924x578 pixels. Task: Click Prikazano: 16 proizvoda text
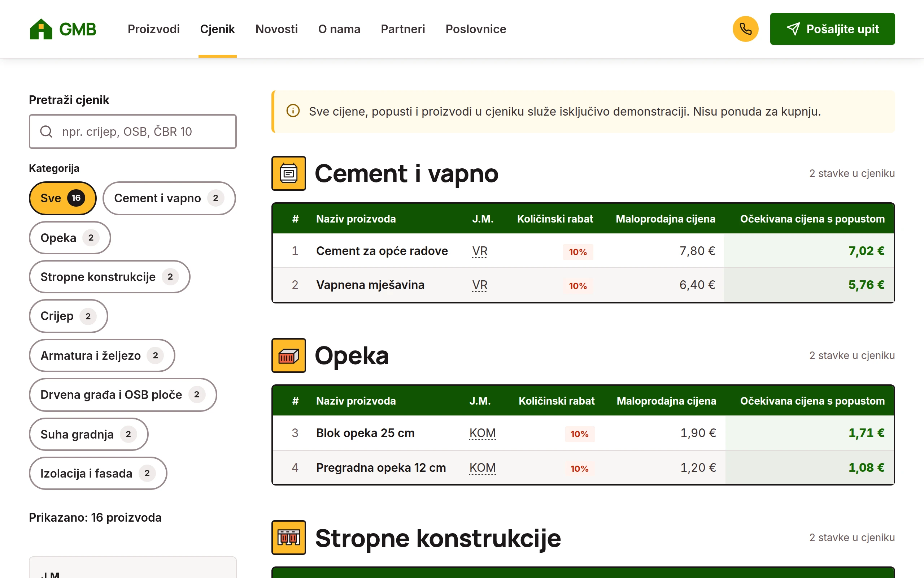point(95,518)
